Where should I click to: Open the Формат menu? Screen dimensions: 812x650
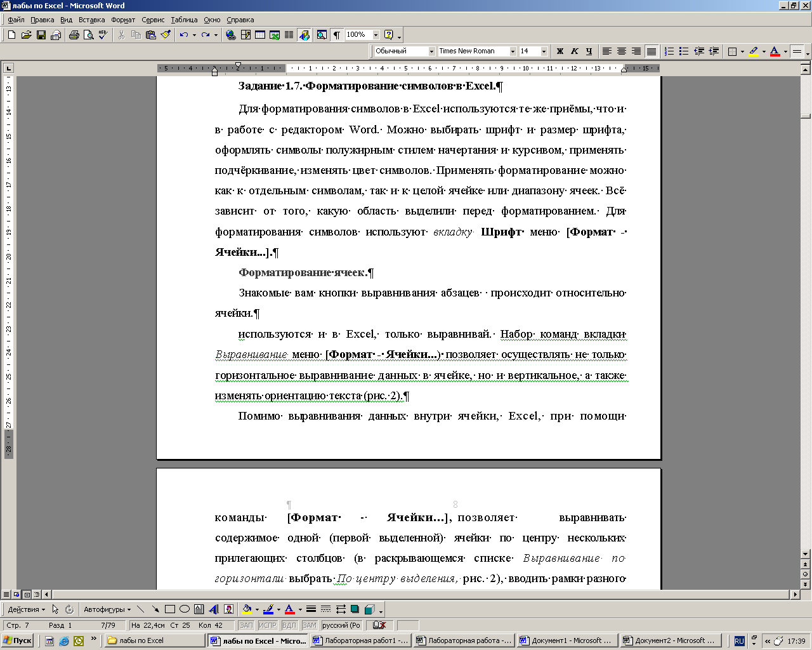123,20
